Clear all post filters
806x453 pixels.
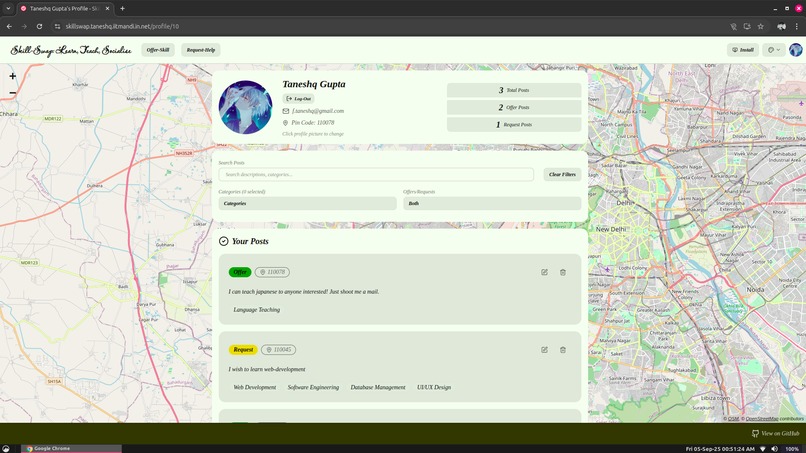click(562, 174)
